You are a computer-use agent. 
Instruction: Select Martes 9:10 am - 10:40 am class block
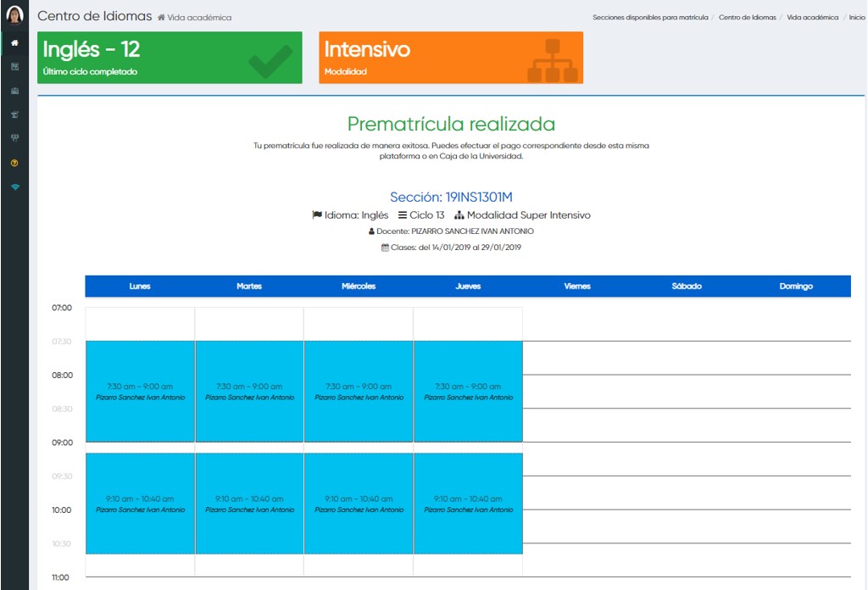[x=249, y=504]
